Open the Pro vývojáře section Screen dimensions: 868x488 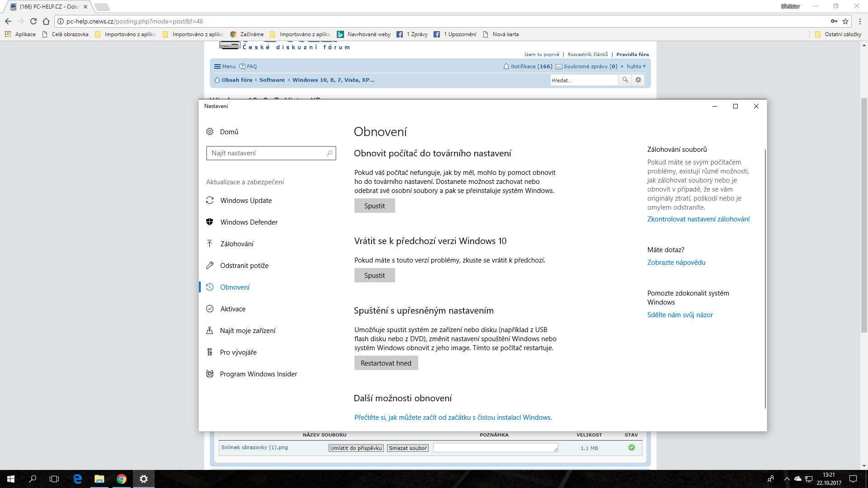[238, 352]
